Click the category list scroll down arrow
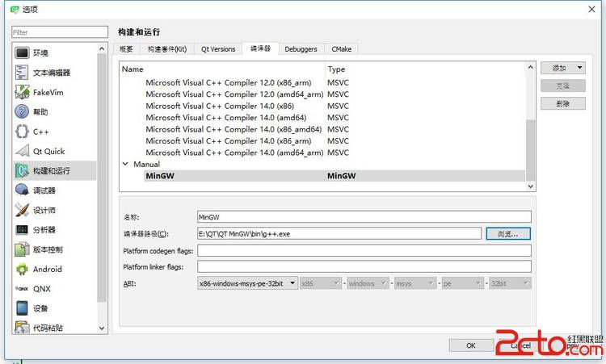 point(102,328)
